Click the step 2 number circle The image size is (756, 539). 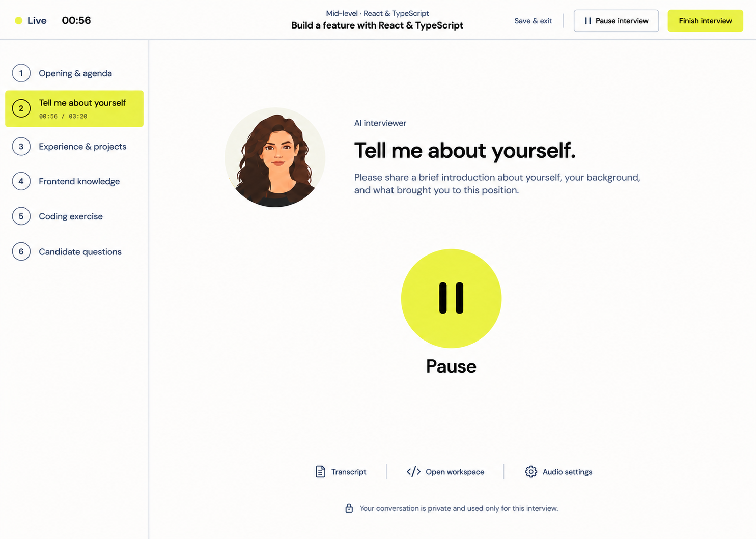21,108
